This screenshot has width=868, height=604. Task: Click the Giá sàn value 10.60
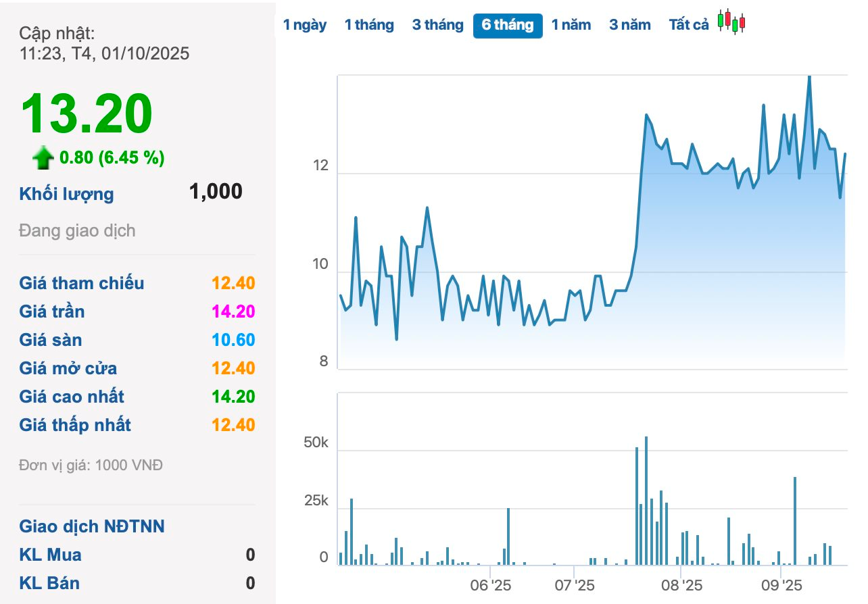point(233,340)
